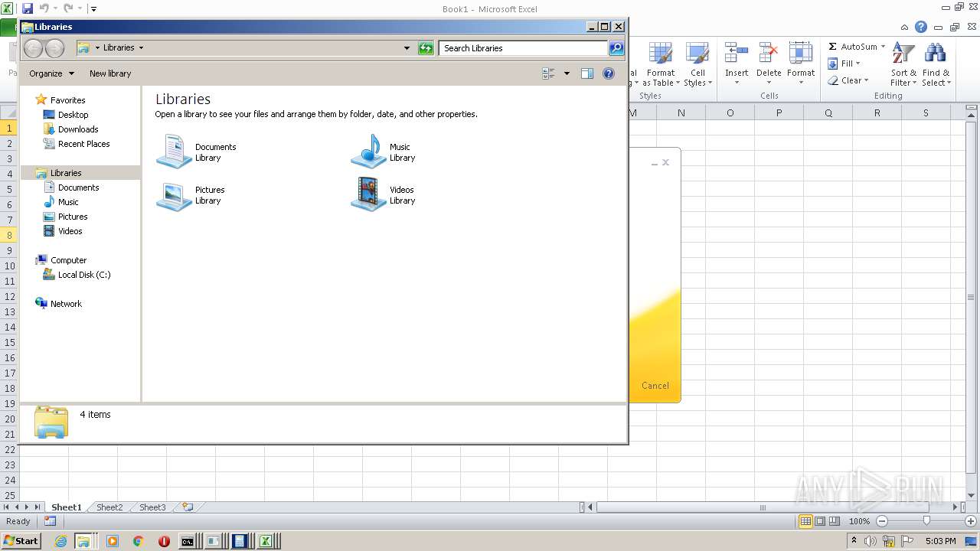980x551 pixels.
Task: Click New library button
Action: tap(110, 73)
